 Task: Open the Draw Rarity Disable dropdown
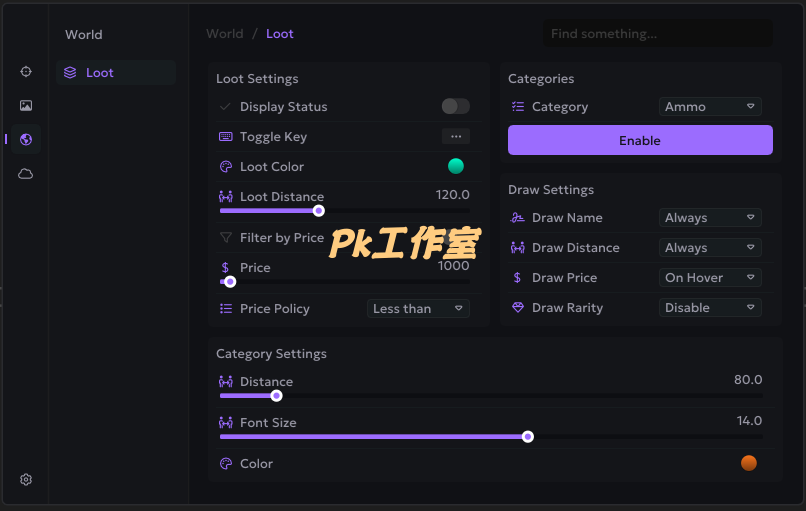pos(710,307)
